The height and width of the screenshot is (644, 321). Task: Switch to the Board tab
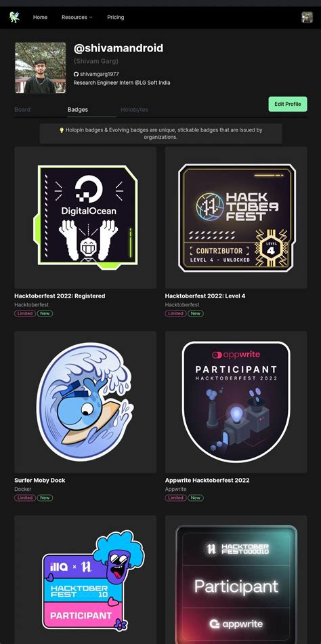pyautogui.click(x=22, y=110)
